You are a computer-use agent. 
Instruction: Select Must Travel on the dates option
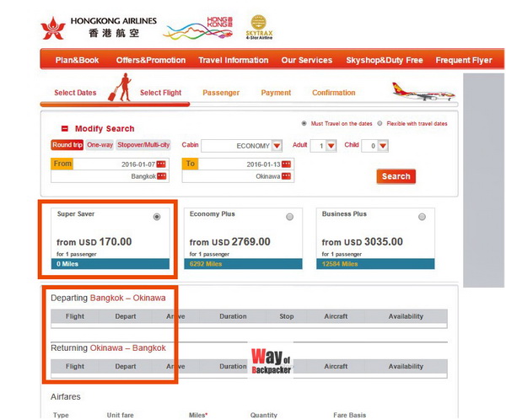(304, 123)
